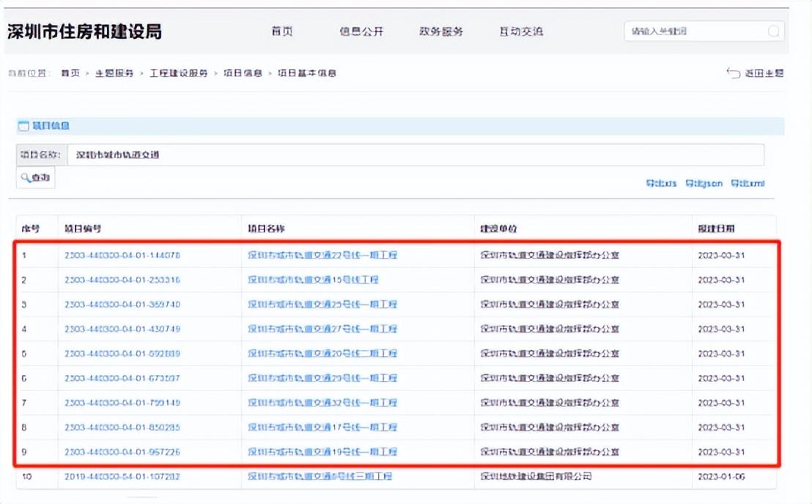The image size is (812, 504).
Task: Click the 深圳市住房和建设局 site title
Action: click(84, 31)
